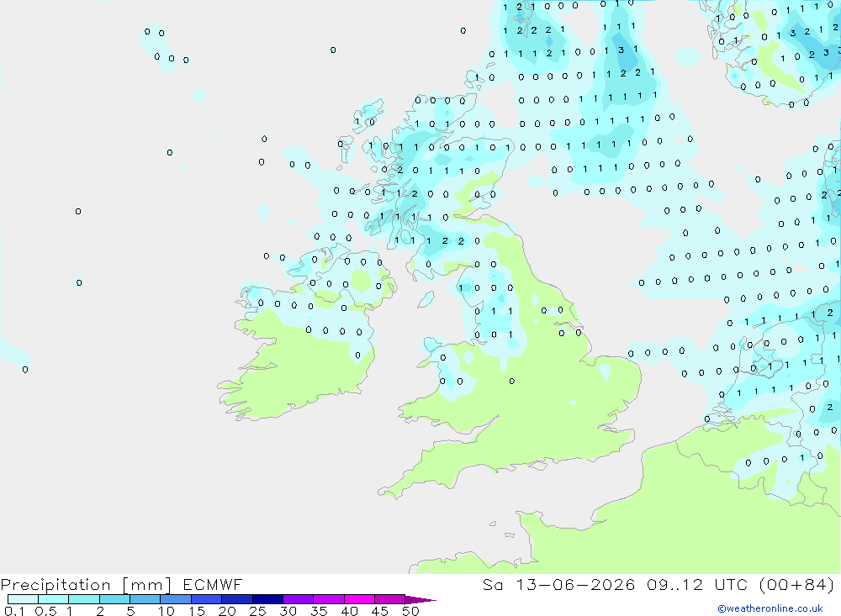This screenshot has width=841, height=616.
Task: Click the '0.1' legend scale label
Action: 14,611
